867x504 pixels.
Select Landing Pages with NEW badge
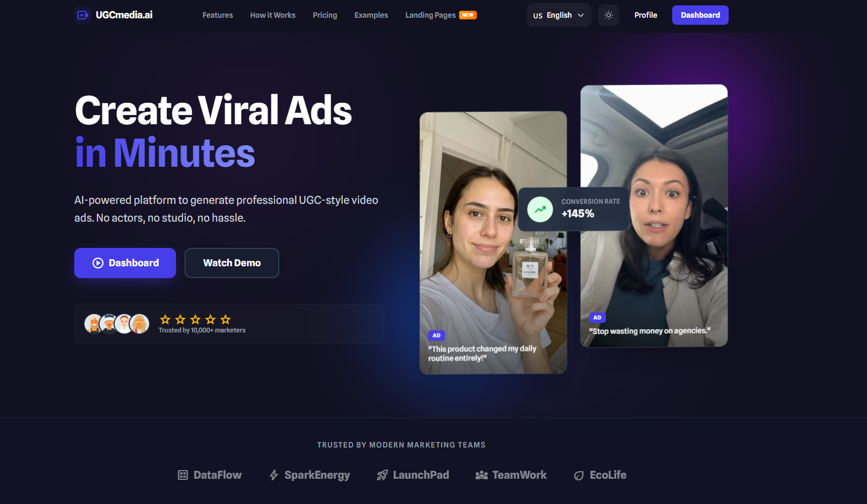click(431, 15)
